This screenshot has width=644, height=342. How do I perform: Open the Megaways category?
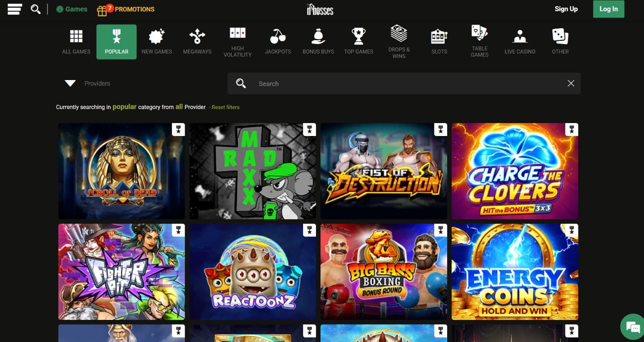[x=197, y=42]
